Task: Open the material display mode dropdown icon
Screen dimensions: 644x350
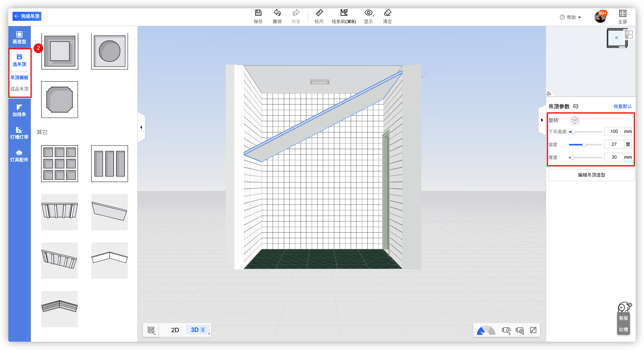Action: pyautogui.click(x=151, y=330)
